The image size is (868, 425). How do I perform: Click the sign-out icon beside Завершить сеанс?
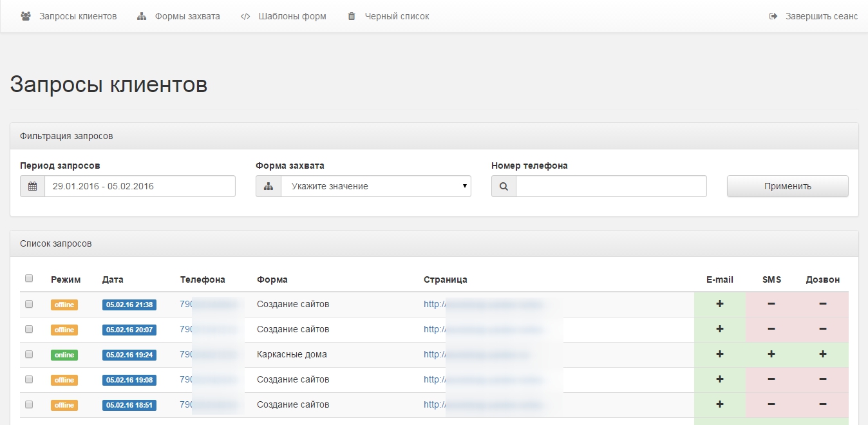tap(773, 16)
